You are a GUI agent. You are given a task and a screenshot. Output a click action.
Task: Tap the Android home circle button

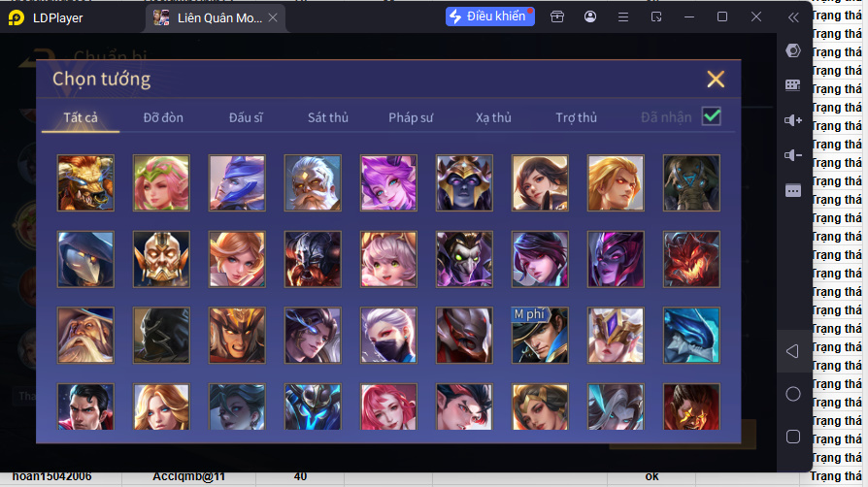pyautogui.click(x=792, y=394)
